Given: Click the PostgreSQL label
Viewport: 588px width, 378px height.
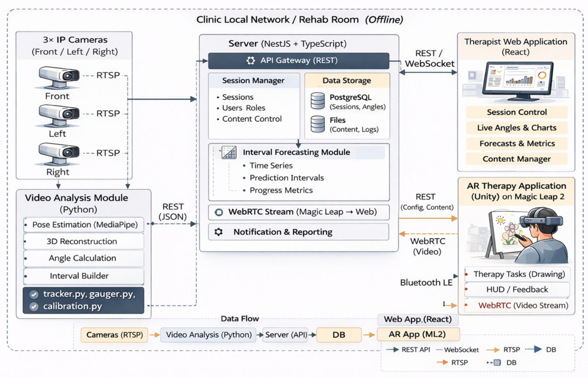Looking at the screenshot, I should [350, 98].
